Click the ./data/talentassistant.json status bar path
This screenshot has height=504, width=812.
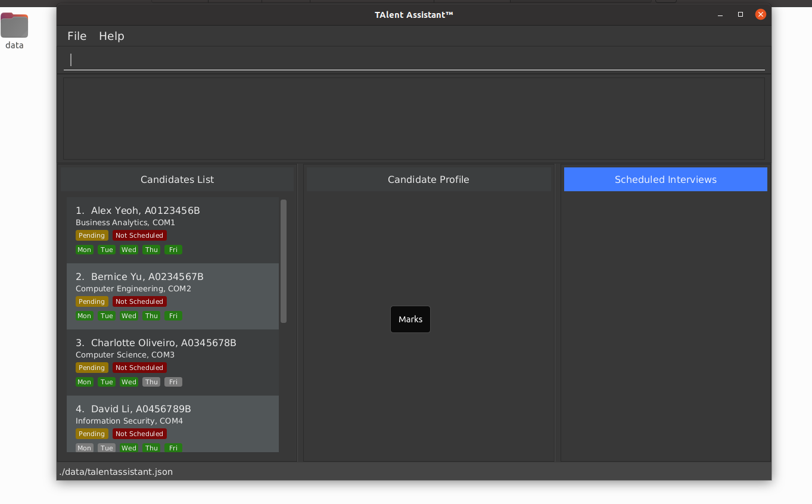[x=116, y=471]
